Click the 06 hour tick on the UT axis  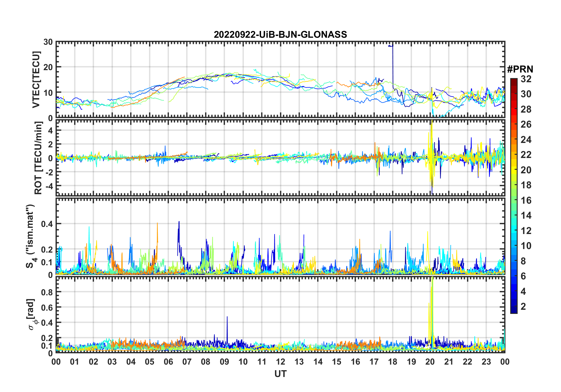168,362
